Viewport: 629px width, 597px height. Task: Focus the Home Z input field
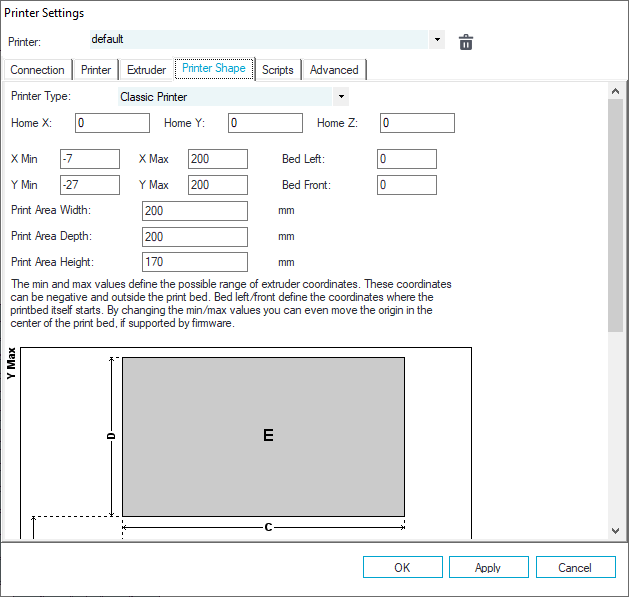[x=417, y=123]
